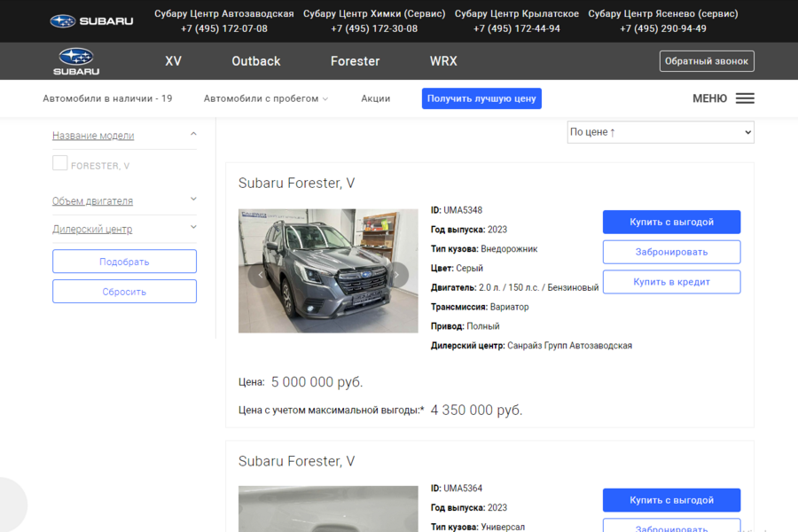Screen dimensions: 798x532
Task: Click Купить с выгодой for car UMA5348
Action: [x=672, y=222]
